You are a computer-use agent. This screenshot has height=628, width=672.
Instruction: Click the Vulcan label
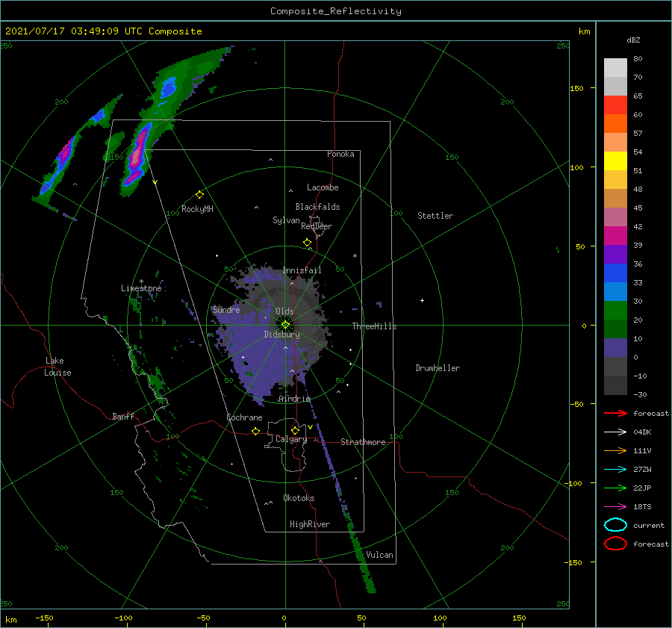(x=380, y=555)
